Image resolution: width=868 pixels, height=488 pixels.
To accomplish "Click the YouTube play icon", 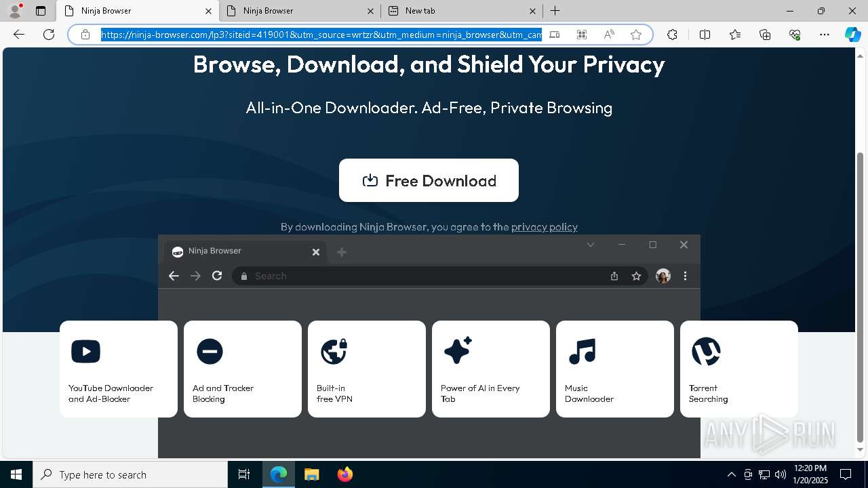I will coord(85,351).
